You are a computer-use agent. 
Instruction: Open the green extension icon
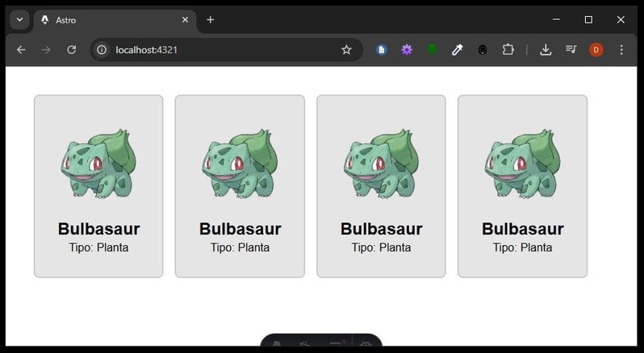tap(432, 50)
